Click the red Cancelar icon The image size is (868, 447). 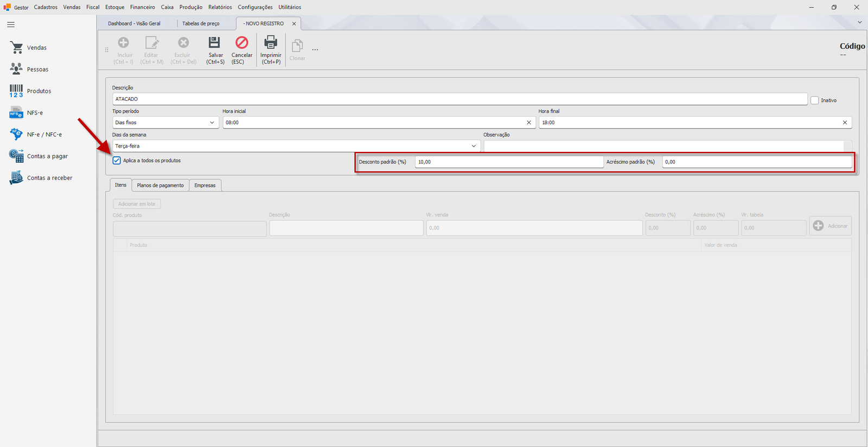241,42
